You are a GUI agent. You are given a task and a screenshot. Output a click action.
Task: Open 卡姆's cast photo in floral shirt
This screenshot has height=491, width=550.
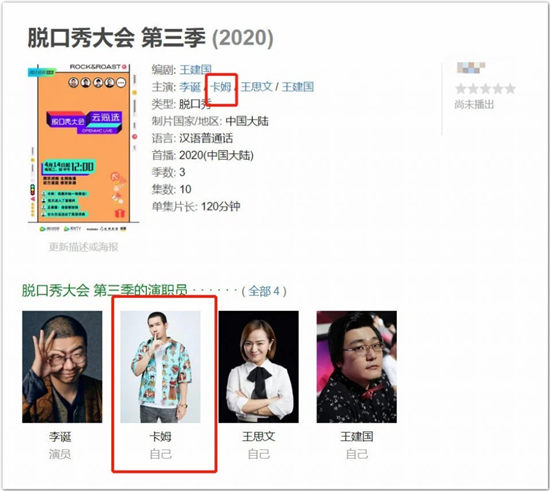(x=160, y=366)
